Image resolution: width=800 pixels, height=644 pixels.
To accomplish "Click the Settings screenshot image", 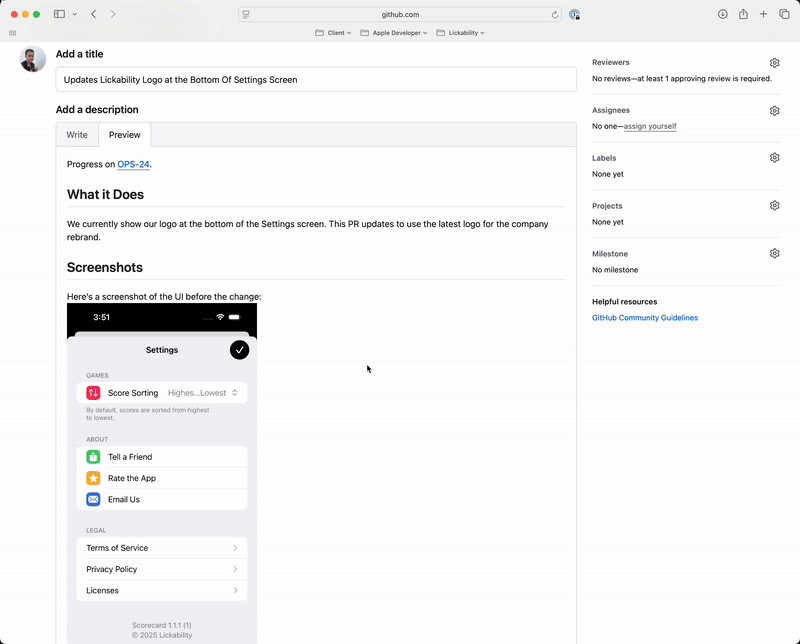I will tap(162, 474).
